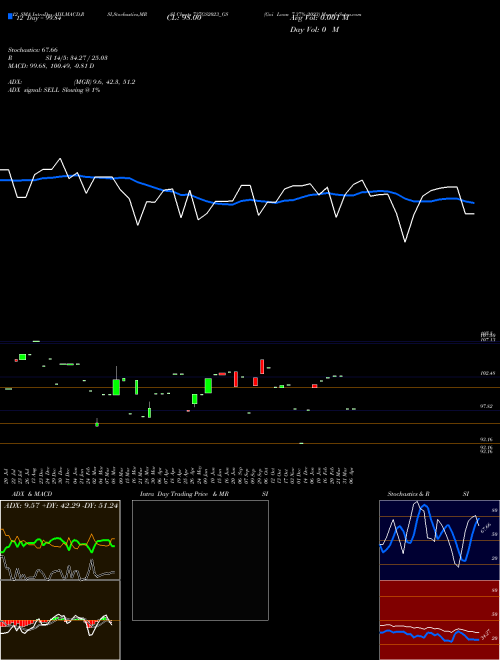Click the lowest white price line trough
This screenshot has height=660, width=500.
pos(405,242)
